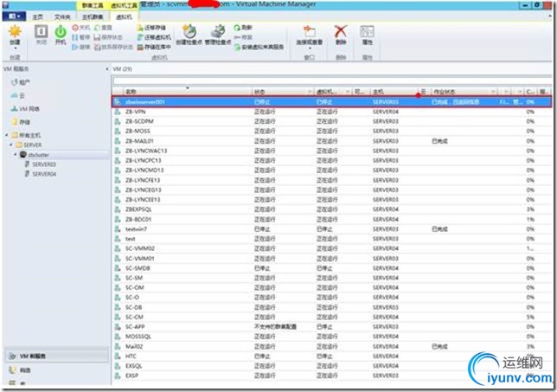Screen dimensions: 557x392
Task: Click the Create sun icon in the ribbon
Action: point(15,31)
